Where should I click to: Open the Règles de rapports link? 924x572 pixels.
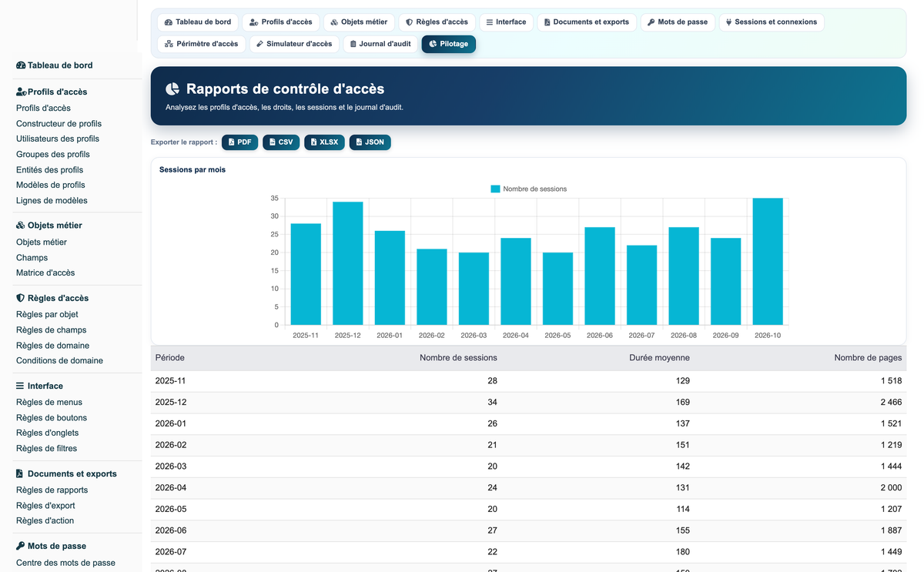(x=52, y=490)
